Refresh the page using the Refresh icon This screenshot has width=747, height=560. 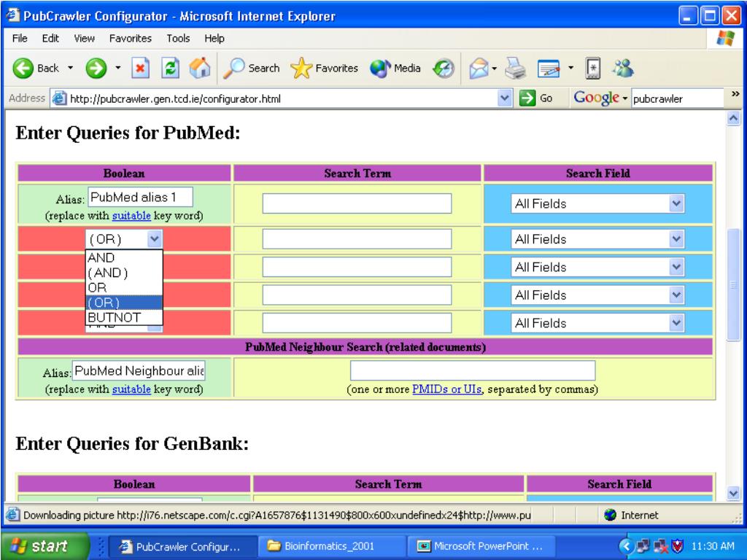[x=170, y=69]
